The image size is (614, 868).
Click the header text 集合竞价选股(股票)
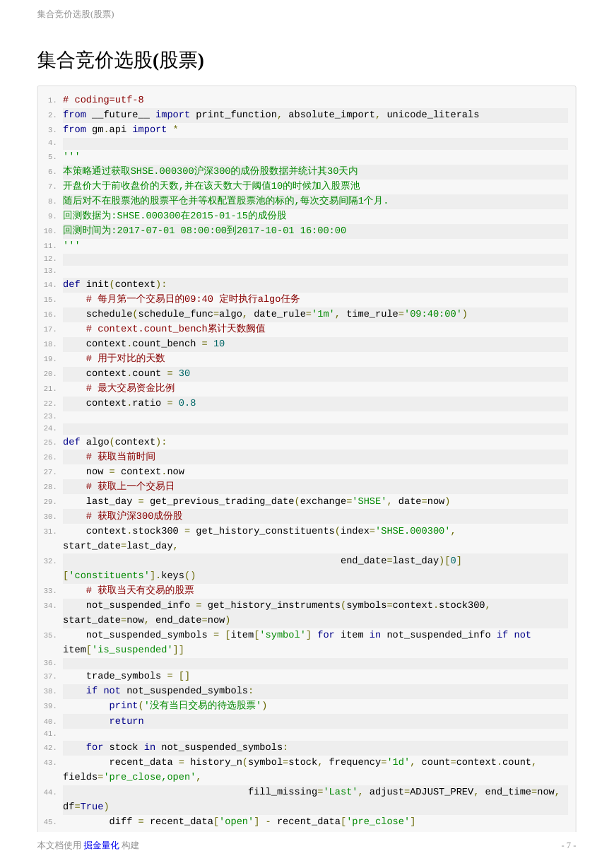76,14
